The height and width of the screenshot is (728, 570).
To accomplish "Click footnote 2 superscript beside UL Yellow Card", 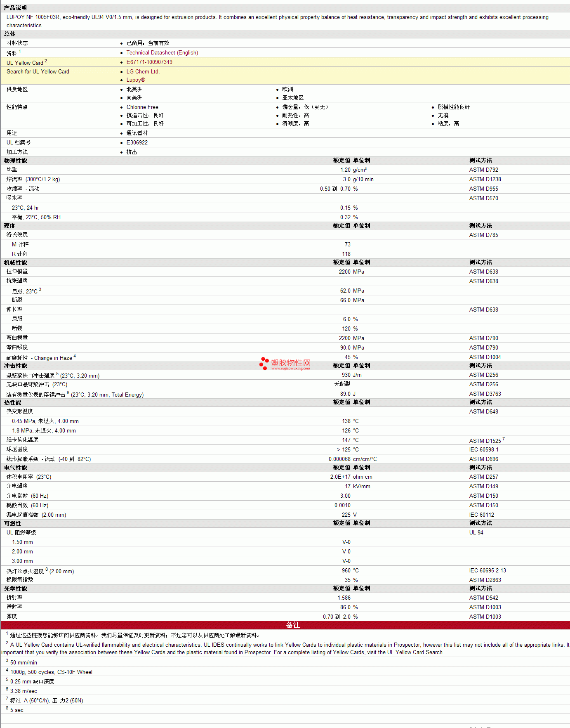I will (46, 61).
